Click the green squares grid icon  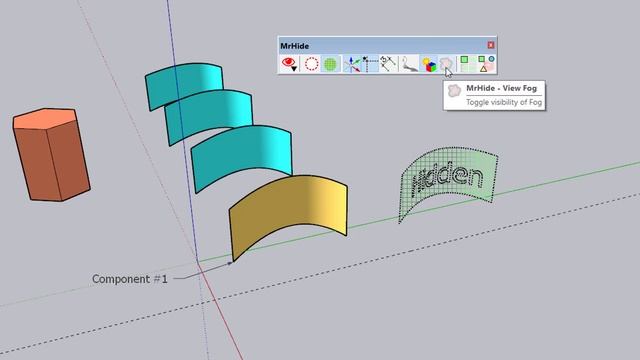[x=468, y=64]
